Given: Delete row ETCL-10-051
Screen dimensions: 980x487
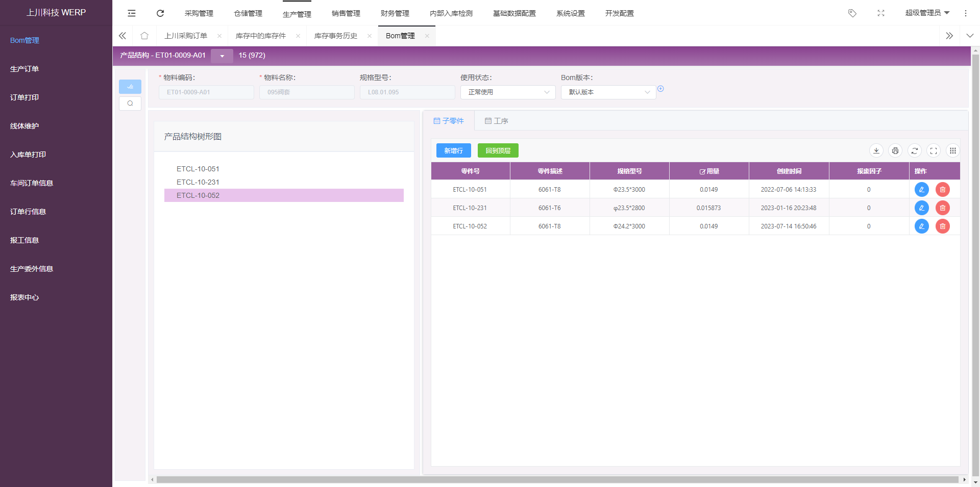Looking at the screenshot, I should point(943,189).
